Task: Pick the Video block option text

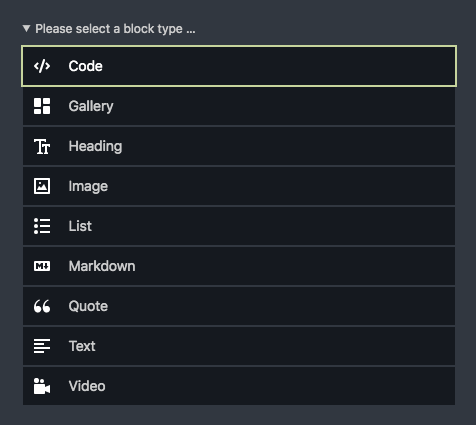Action: pos(87,386)
